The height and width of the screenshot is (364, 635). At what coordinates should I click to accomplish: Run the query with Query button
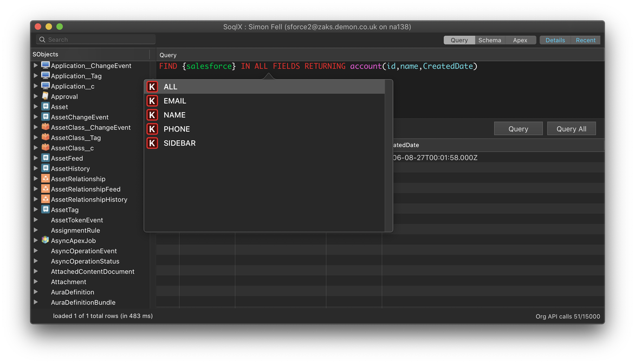[x=519, y=129]
